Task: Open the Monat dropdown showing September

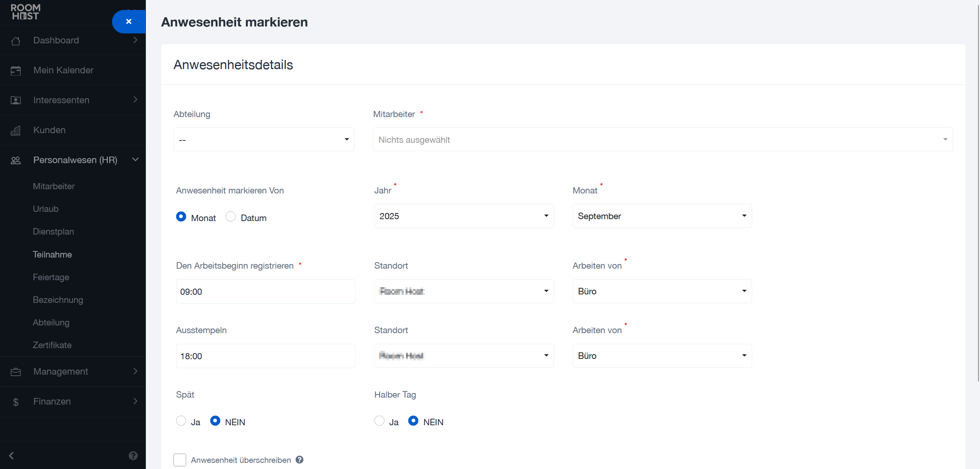Action: click(662, 216)
